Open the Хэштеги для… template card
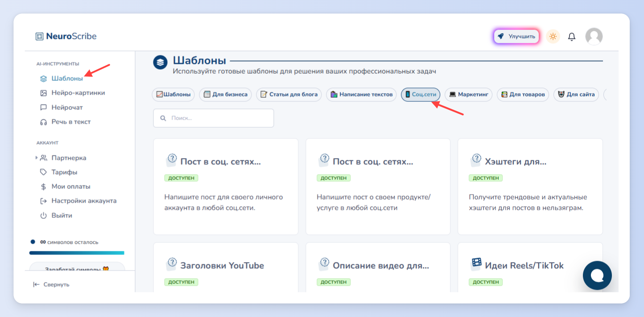 [530, 187]
